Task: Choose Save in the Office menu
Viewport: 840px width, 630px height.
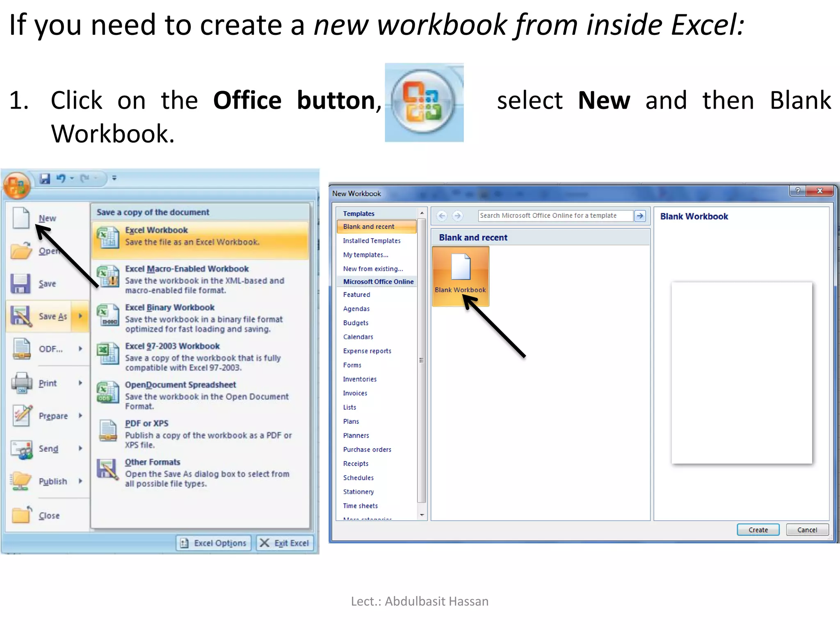Action: point(48,283)
